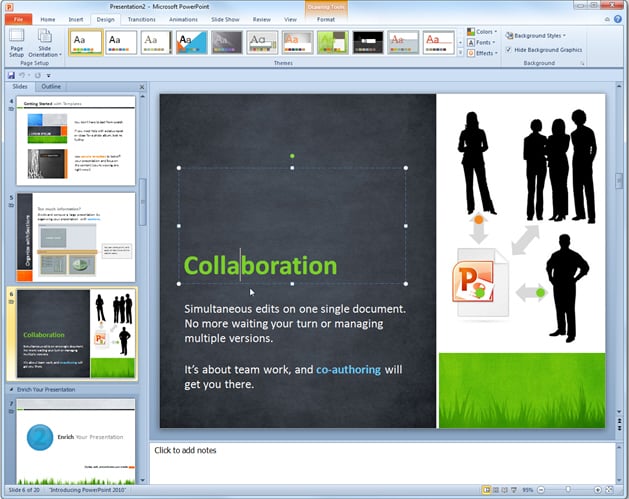
Task: Switch to the Review ribbon tab
Action: coord(262,19)
